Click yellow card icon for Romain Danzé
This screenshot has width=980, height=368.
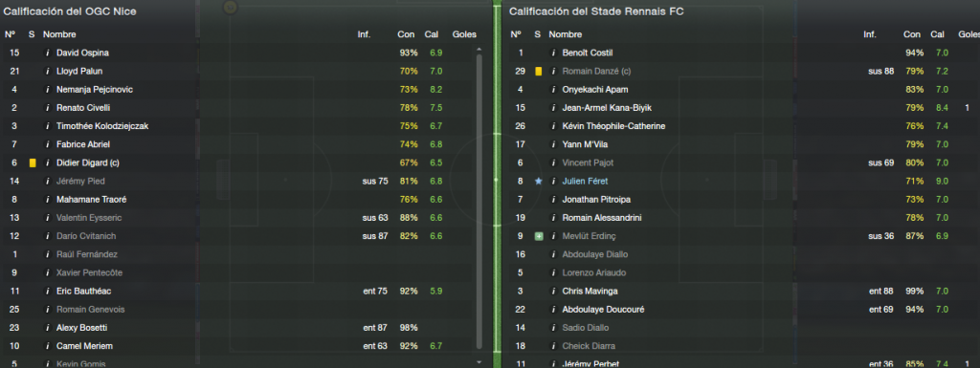(538, 72)
